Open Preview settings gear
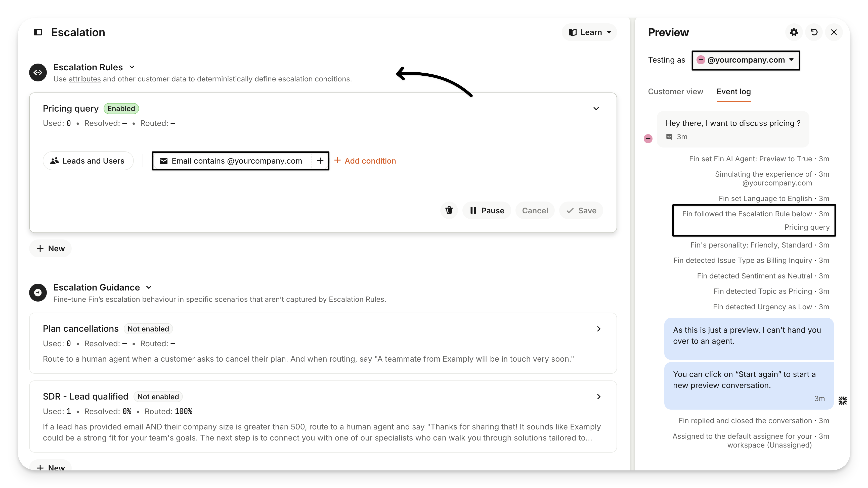This screenshot has width=868, height=488. [794, 32]
